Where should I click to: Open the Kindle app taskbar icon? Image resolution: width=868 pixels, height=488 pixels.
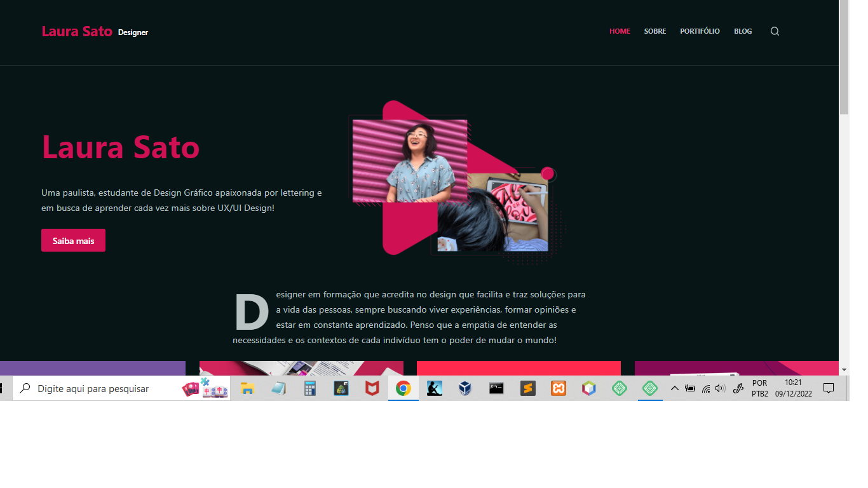434,388
